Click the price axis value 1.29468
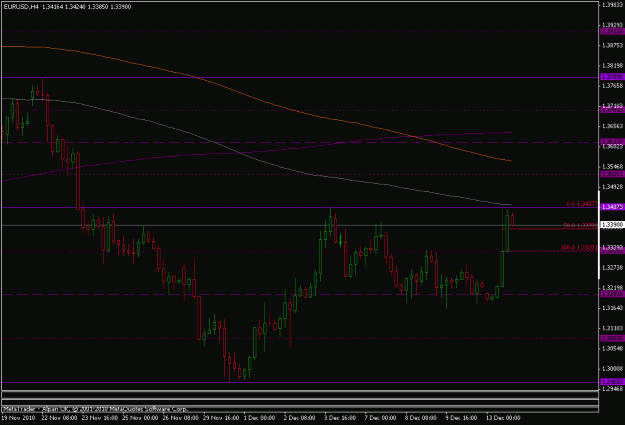625x425 pixels. click(x=612, y=389)
